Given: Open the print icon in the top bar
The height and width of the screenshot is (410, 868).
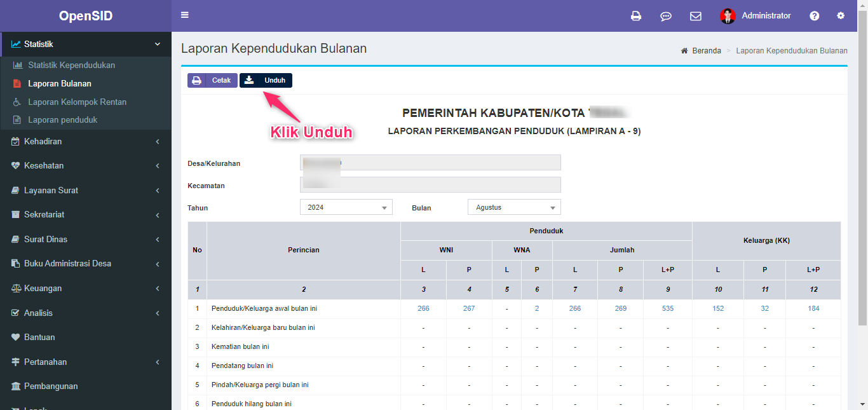Looking at the screenshot, I should [636, 15].
